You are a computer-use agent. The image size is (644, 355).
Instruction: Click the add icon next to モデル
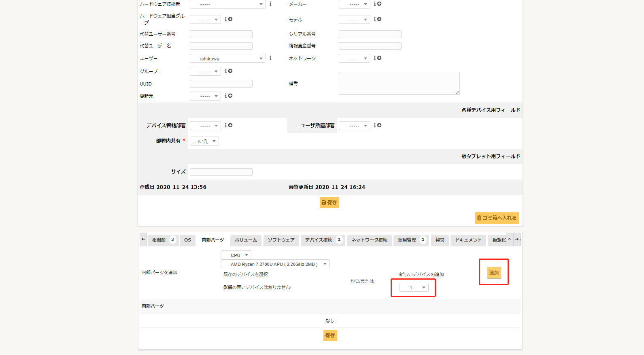coord(379,19)
